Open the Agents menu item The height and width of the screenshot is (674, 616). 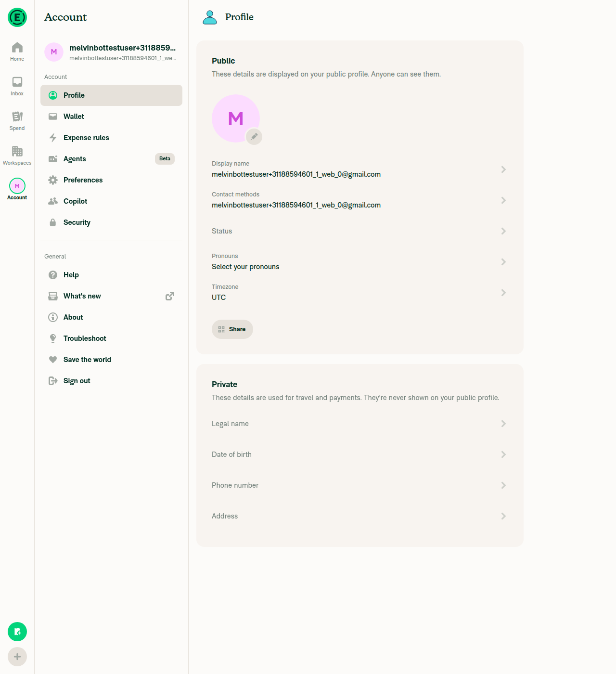pos(111,159)
